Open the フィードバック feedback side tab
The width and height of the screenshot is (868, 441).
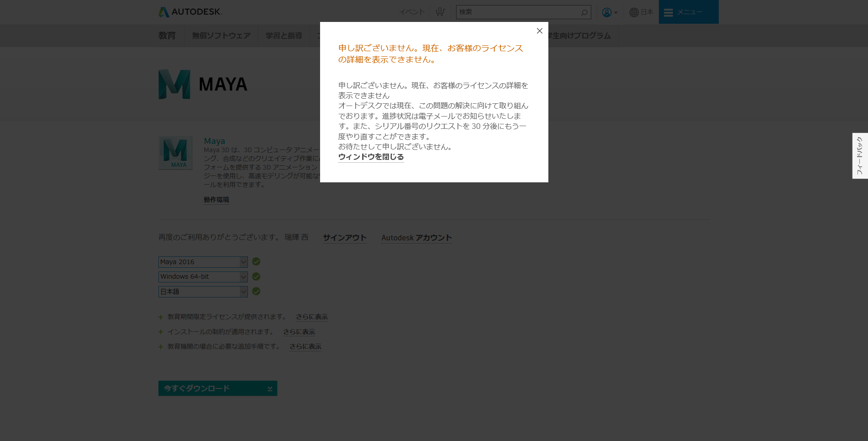click(x=860, y=156)
